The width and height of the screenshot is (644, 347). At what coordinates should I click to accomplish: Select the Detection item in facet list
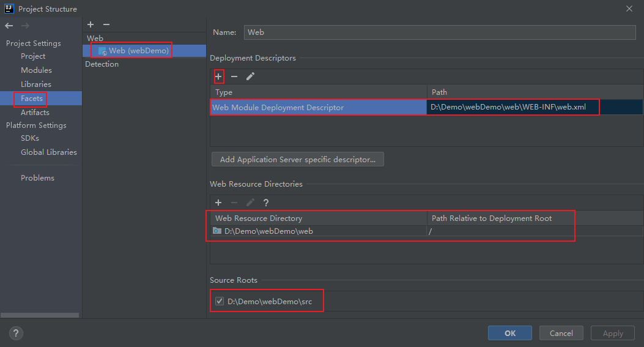point(102,64)
